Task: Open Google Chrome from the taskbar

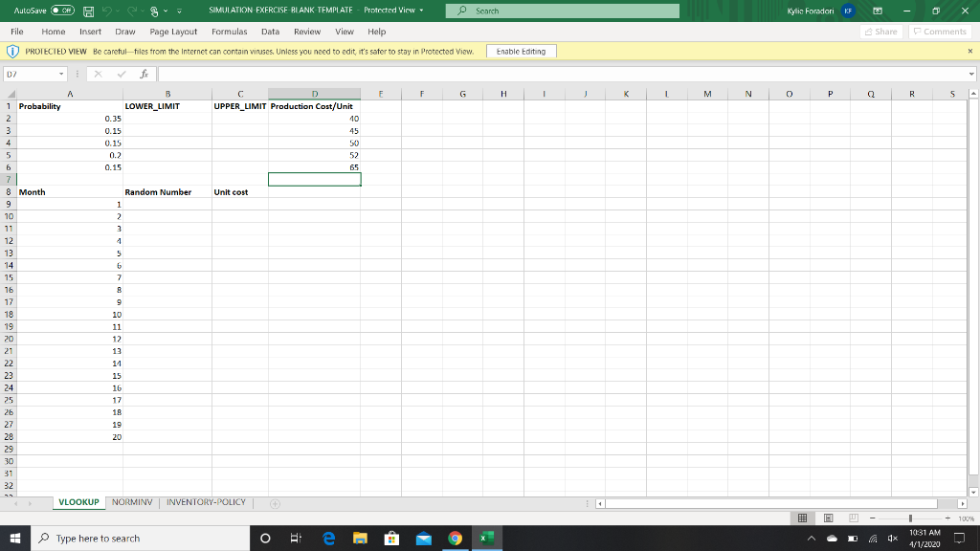Action: click(x=455, y=538)
